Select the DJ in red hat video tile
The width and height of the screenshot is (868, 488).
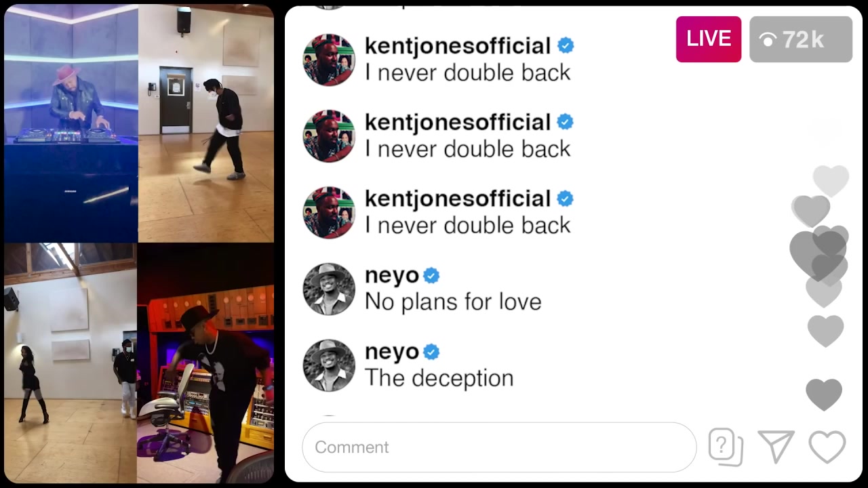[x=71, y=123]
